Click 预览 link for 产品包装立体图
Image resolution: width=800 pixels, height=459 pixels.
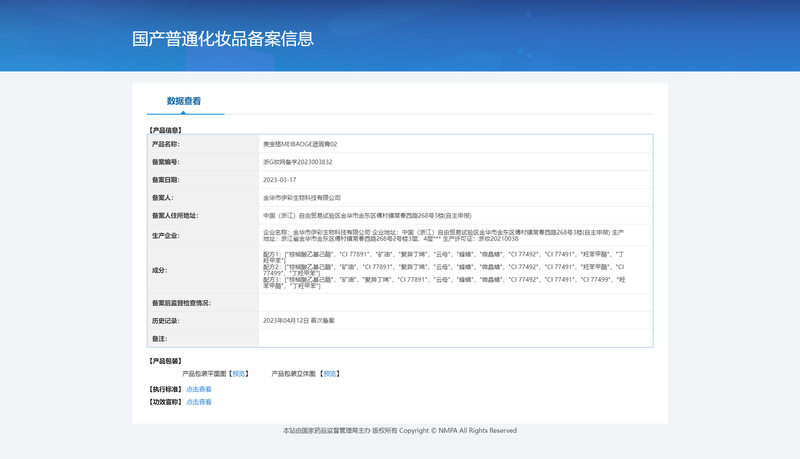(330, 374)
